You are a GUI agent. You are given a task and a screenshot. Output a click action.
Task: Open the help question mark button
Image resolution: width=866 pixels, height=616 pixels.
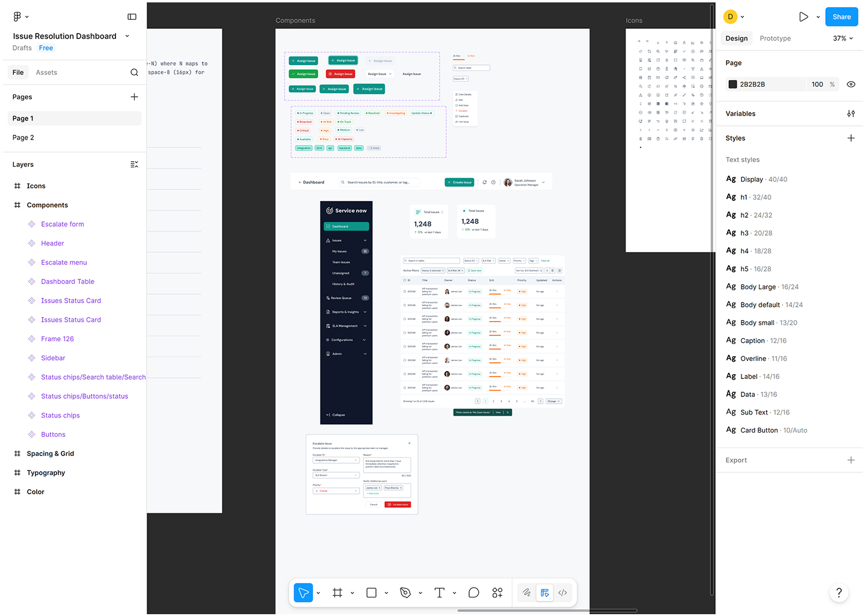(839, 593)
